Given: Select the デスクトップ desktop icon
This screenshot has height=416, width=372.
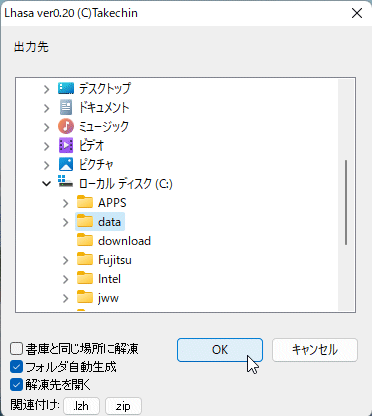Looking at the screenshot, I should pos(66,88).
